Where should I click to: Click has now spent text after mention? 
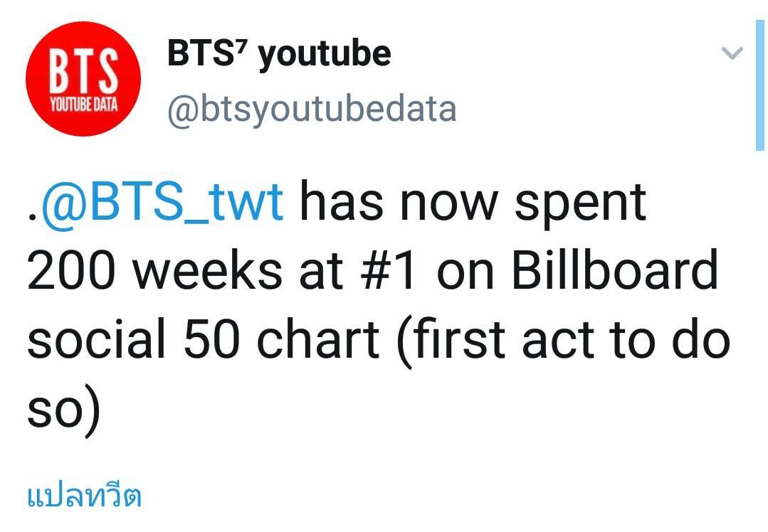[473, 203]
